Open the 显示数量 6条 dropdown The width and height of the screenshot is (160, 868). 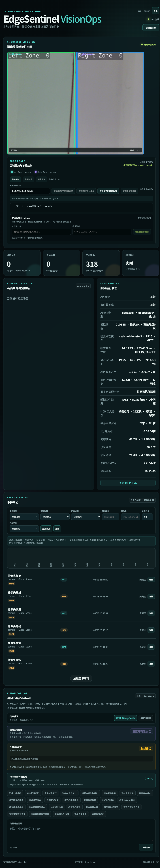coord(147,517)
